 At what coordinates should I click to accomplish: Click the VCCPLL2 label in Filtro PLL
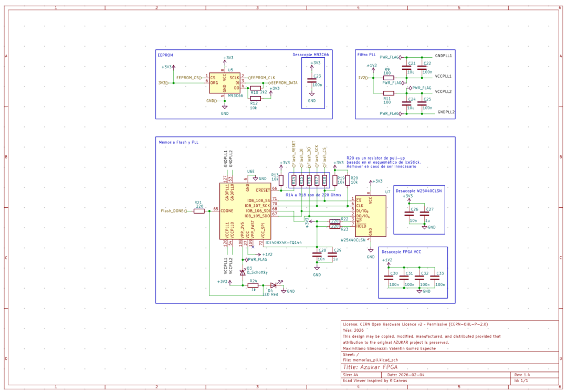tap(443, 92)
